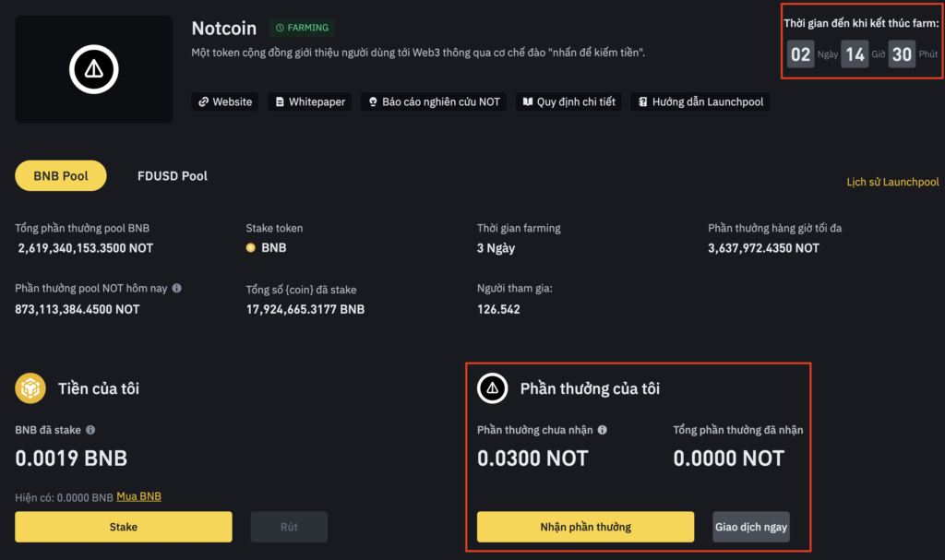Open the Whitepaper document link
Viewport: 945px width, 560px height.
(310, 101)
